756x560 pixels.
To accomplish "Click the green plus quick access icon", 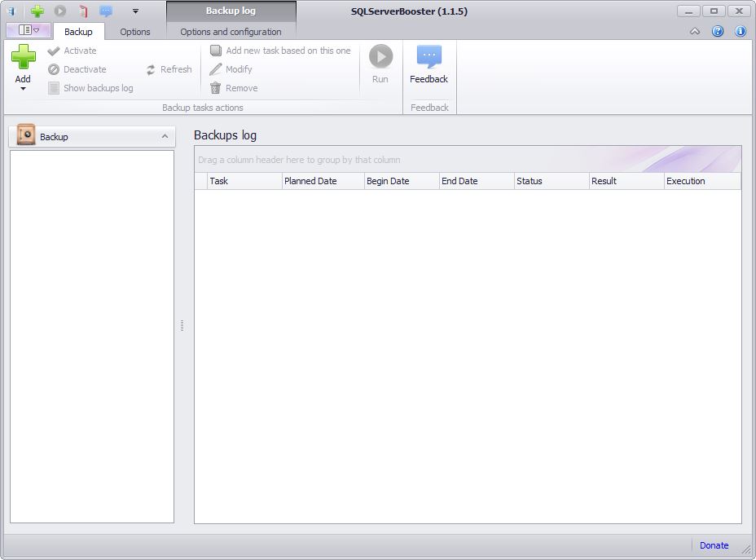I will click(x=37, y=11).
